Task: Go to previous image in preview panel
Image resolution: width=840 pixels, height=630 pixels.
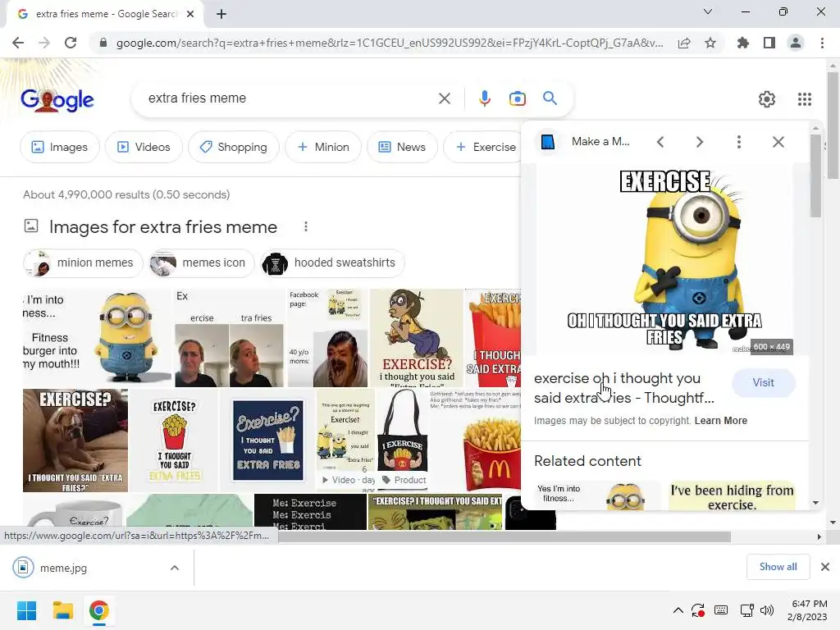Action: coord(660,142)
